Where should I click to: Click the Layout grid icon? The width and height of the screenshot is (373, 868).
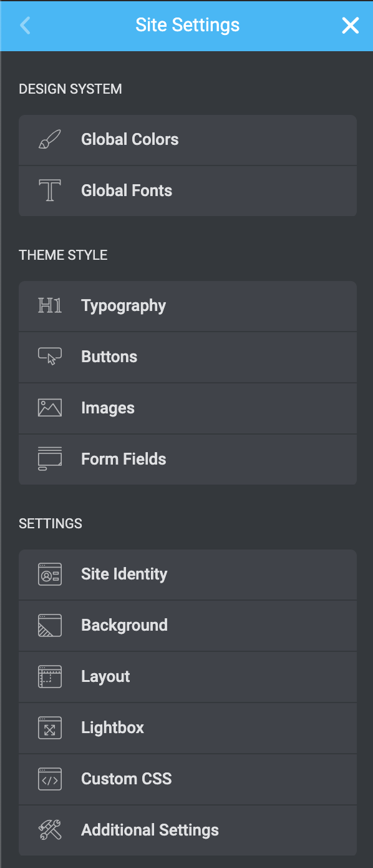(x=50, y=677)
